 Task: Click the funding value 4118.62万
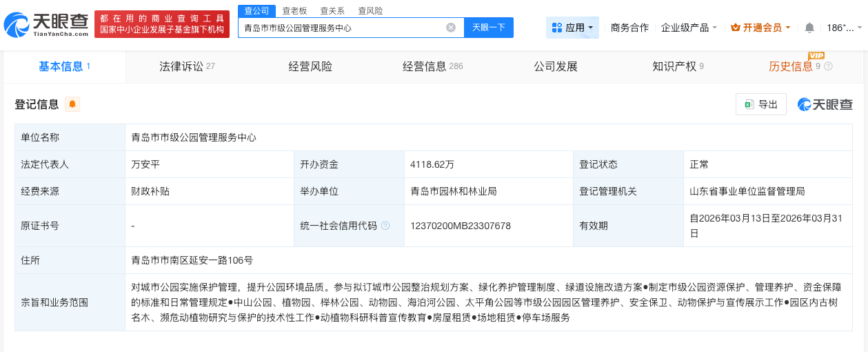tap(432, 164)
